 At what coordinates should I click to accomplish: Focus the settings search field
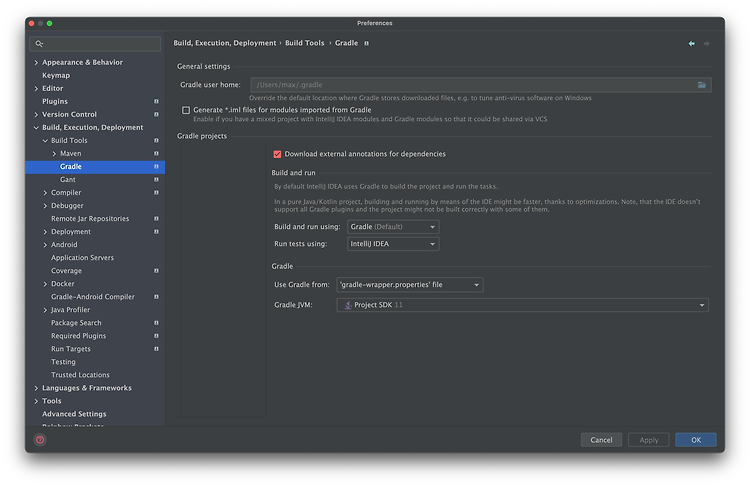95,44
